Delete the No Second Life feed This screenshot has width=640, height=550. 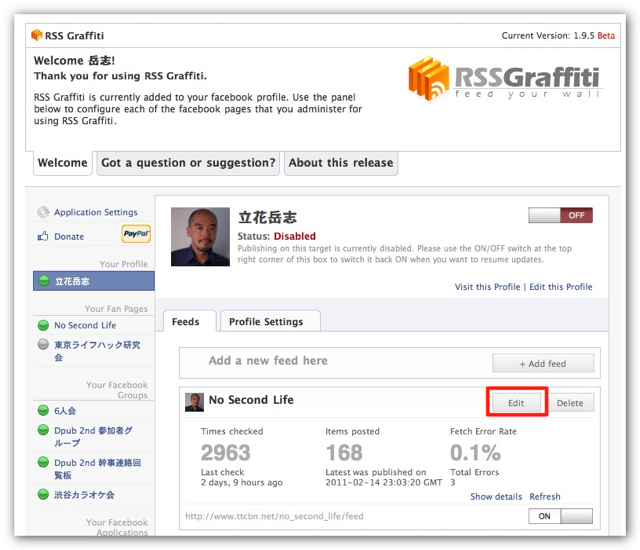(570, 403)
